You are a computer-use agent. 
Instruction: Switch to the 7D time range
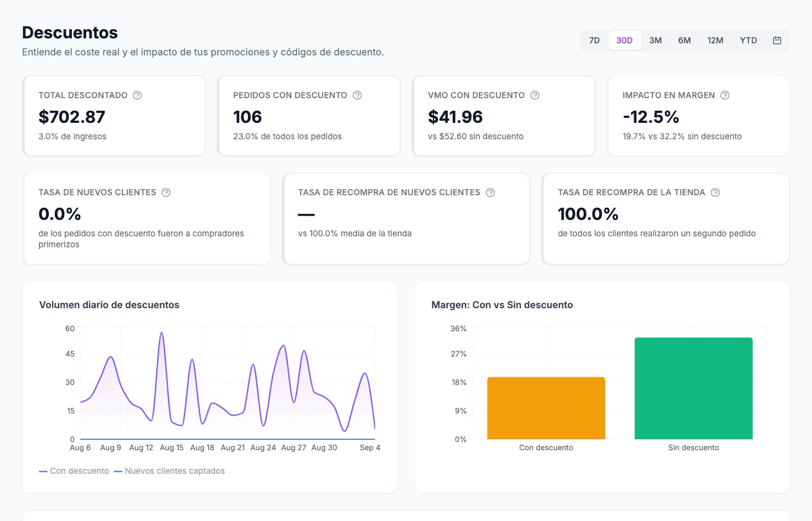pos(594,40)
